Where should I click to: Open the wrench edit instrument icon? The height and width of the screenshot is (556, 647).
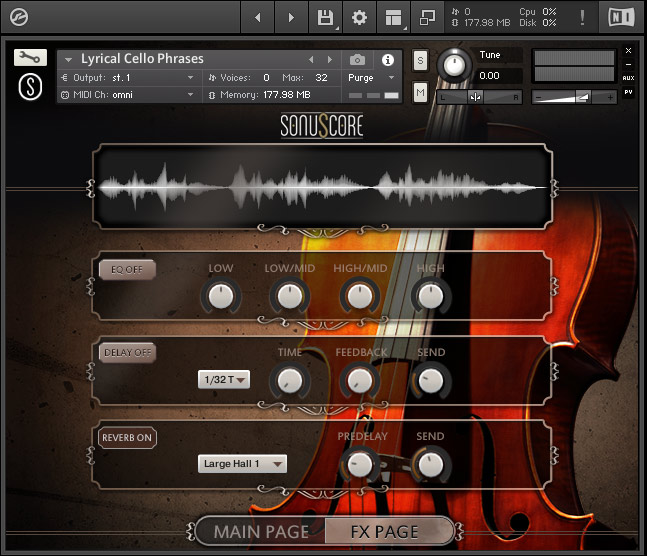[x=30, y=57]
